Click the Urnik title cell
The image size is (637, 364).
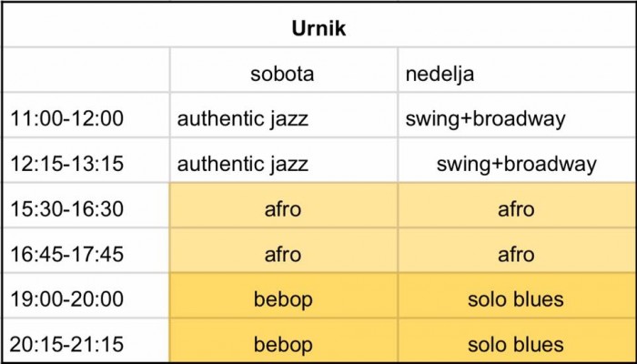tap(318, 25)
